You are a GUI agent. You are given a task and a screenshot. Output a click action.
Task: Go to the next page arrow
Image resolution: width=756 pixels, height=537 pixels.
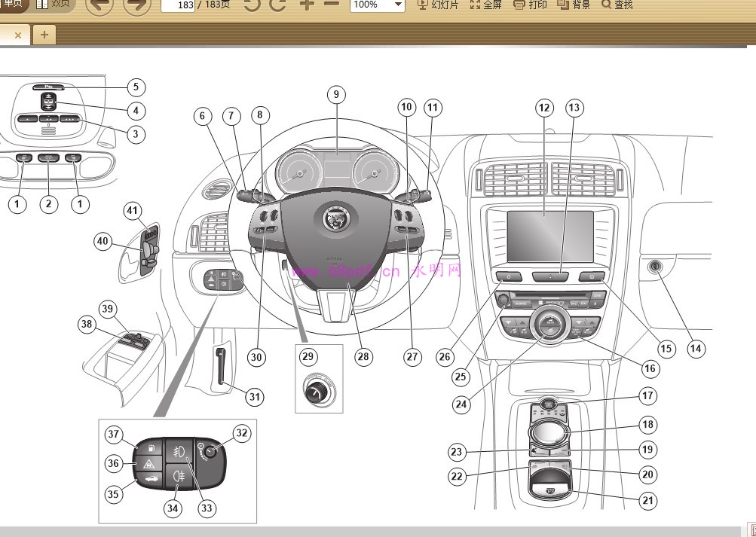[136, 5]
